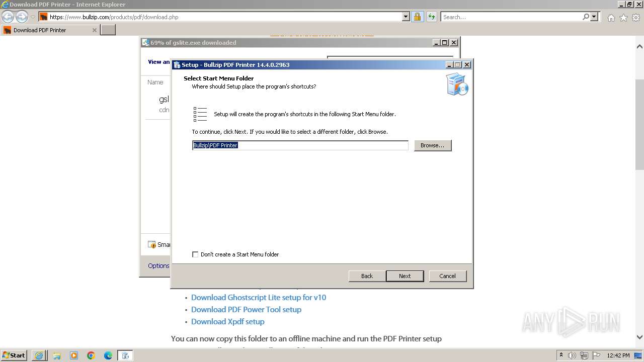Screen dimensions: 644x362
Task: Open Download Xpdf setup link
Action: tap(227, 322)
